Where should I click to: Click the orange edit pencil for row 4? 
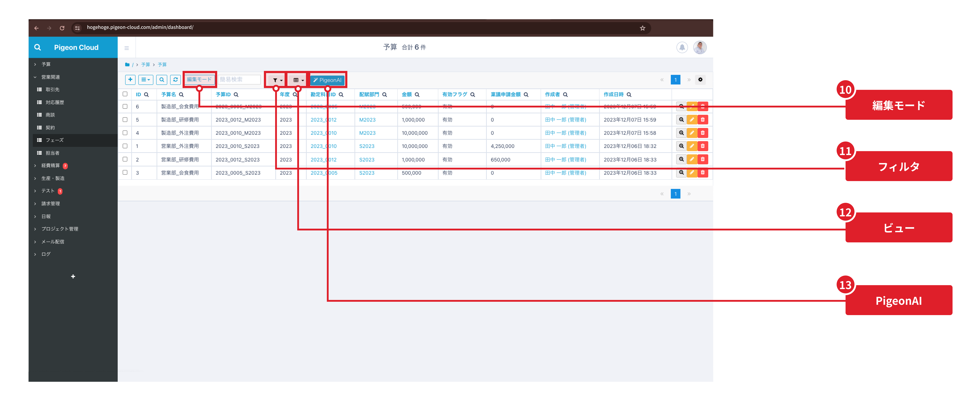692,133
